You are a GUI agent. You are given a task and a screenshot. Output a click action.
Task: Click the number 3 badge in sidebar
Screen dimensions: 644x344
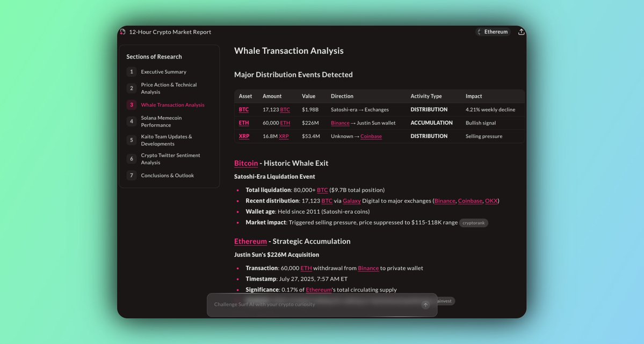(x=132, y=105)
